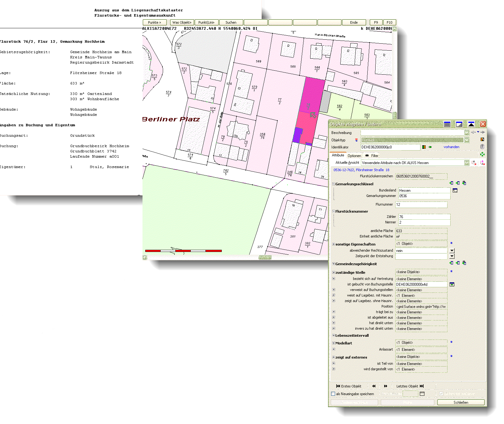Go to the previous object arrow
Screen dimensions: 504x424
(x=374, y=386)
